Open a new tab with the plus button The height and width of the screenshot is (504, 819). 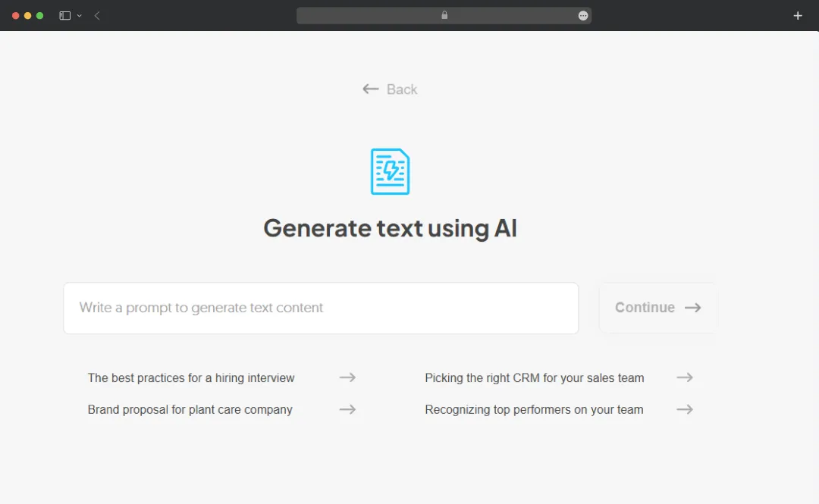pyautogui.click(x=797, y=15)
